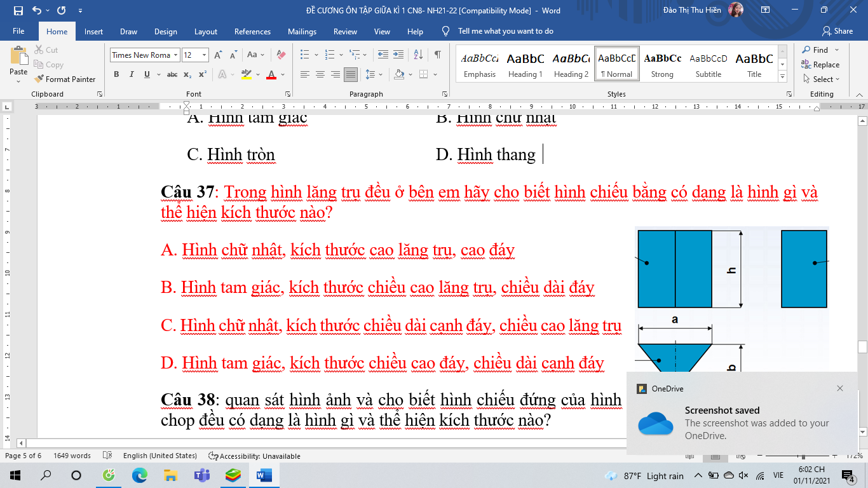Viewport: 868px width, 488px height.
Task: Open the Mailings tab
Action: [x=302, y=32]
